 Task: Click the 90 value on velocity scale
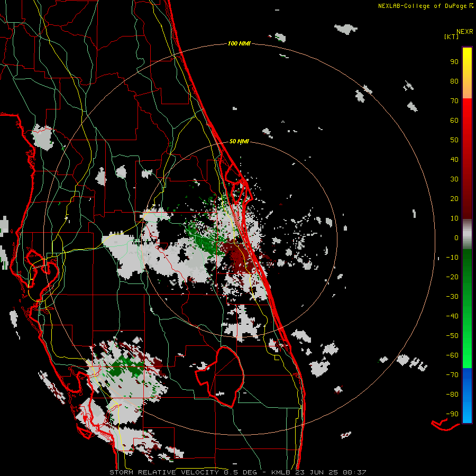click(x=454, y=62)
